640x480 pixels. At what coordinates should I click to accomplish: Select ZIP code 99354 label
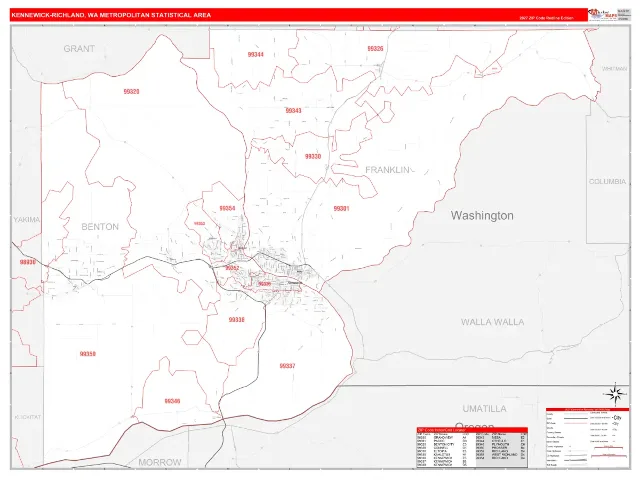pyautogui.click(x=227, y=208)
